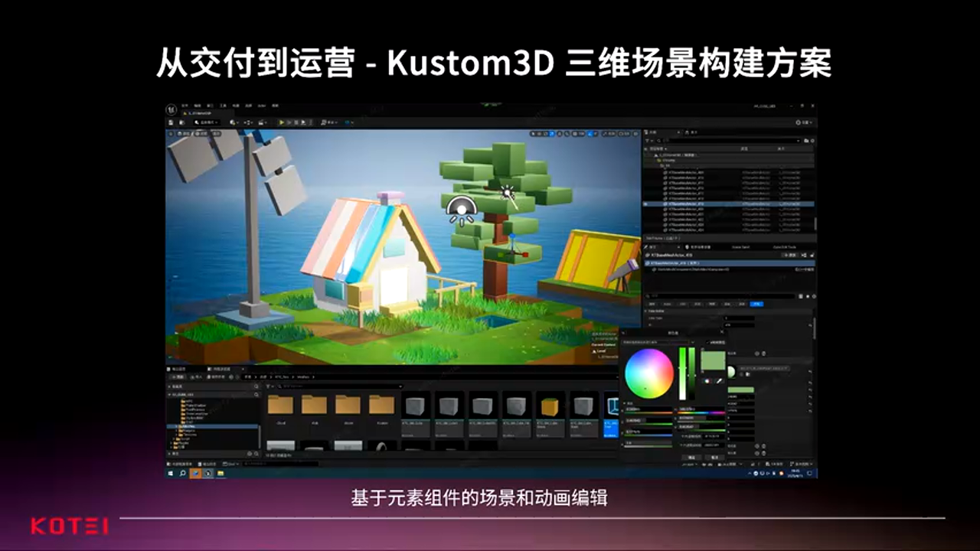980x551 pixels.
Task: Click the OK (确定) button in the color picker
Action: (692, 457)
